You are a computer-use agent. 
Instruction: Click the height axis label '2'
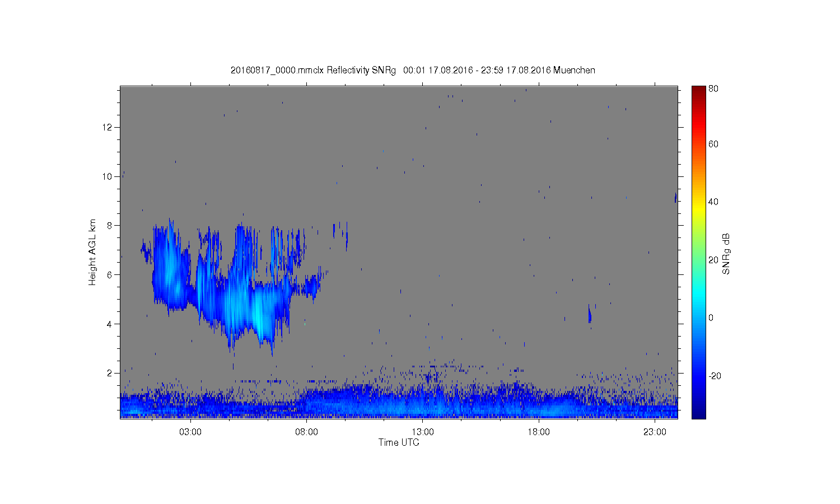110,373
